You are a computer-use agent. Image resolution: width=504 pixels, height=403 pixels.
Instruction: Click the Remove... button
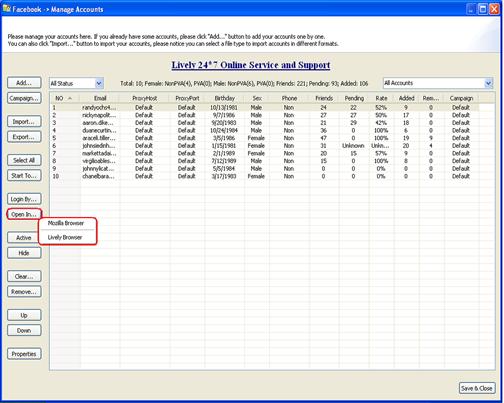tap(24, 292)
